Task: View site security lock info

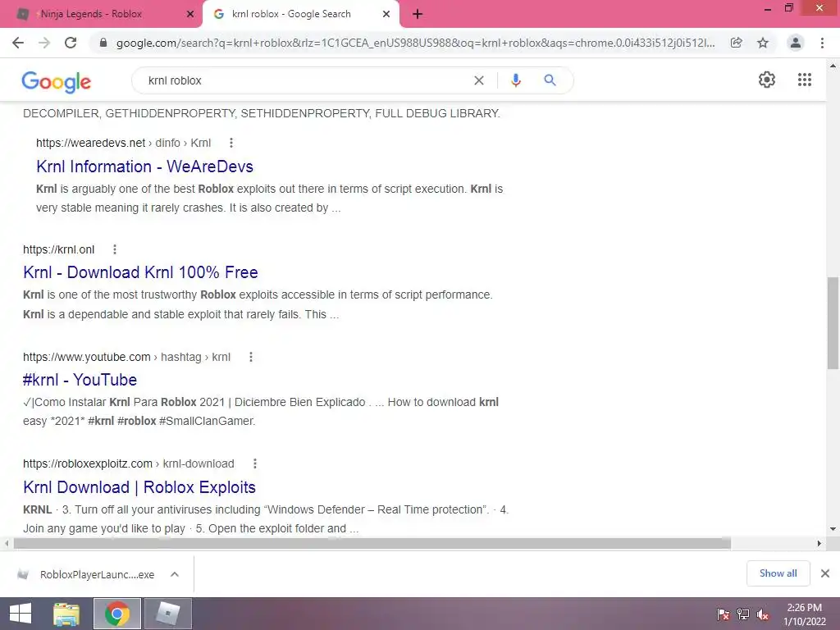Action: (103, 43)
